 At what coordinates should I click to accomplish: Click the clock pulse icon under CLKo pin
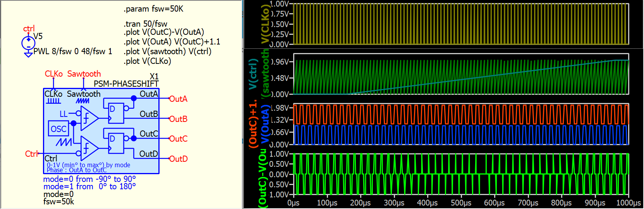click(x=53, y=101)
